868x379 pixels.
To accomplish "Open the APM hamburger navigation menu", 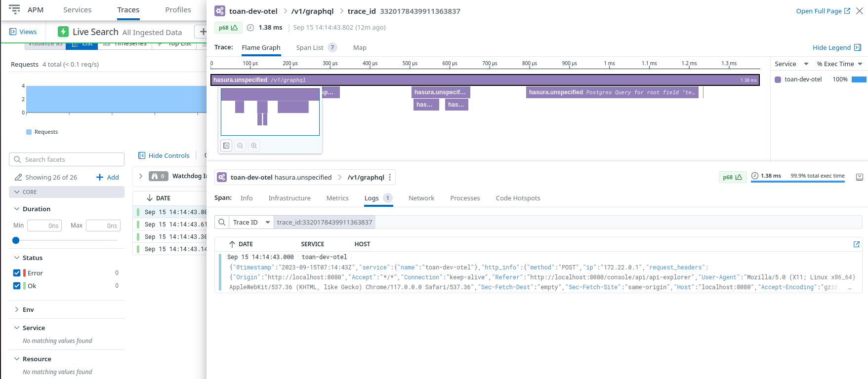I will [x=14, y=9].
